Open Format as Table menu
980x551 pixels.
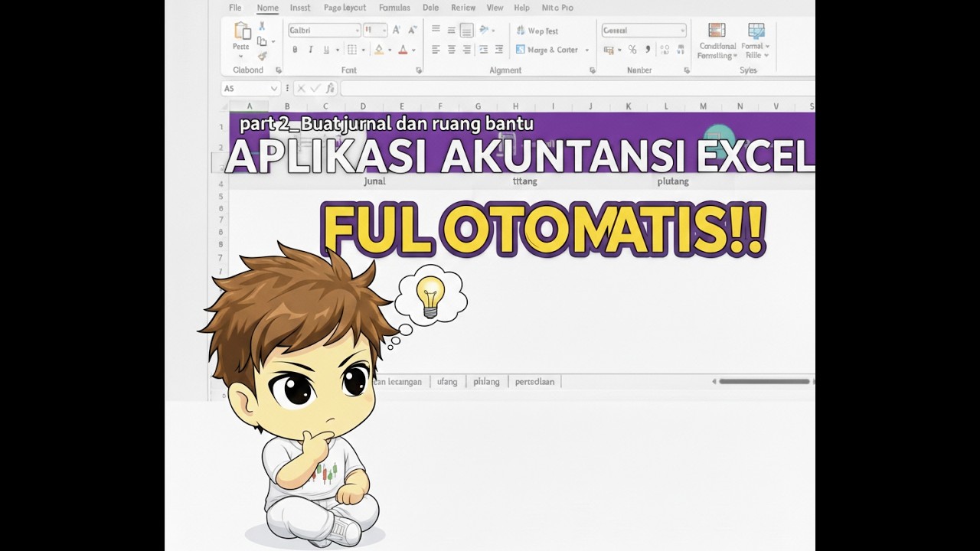click(756, 41)
